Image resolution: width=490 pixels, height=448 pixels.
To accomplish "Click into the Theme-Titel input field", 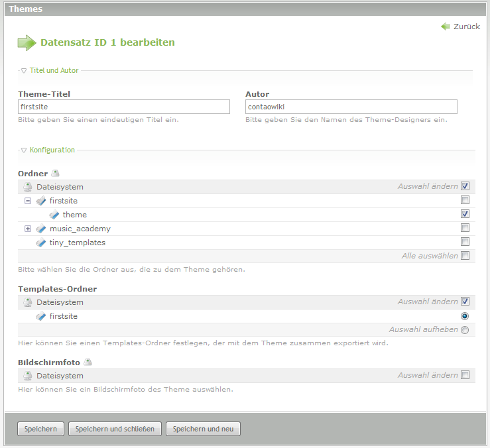I will [124, 107].
